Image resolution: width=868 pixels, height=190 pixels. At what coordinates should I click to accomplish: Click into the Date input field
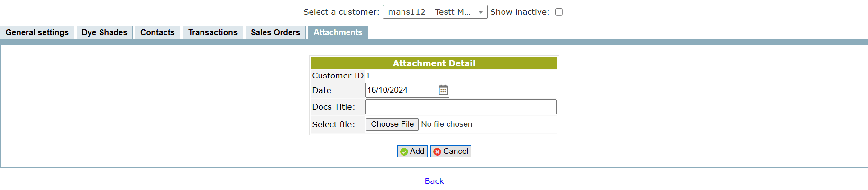(x=401, y=90)
